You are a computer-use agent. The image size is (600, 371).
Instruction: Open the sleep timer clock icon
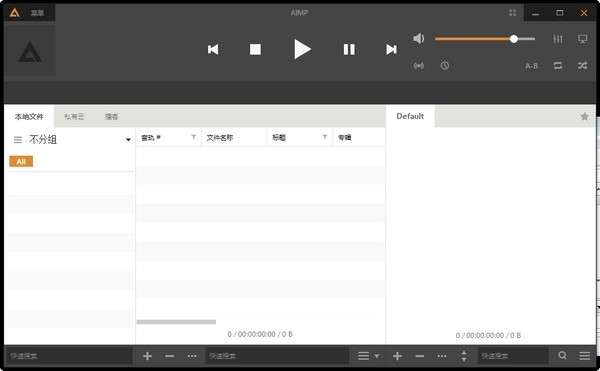(444, 65)
